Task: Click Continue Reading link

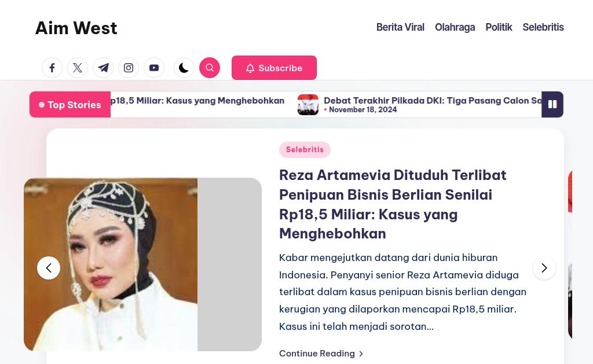Action: pos(321,354)
